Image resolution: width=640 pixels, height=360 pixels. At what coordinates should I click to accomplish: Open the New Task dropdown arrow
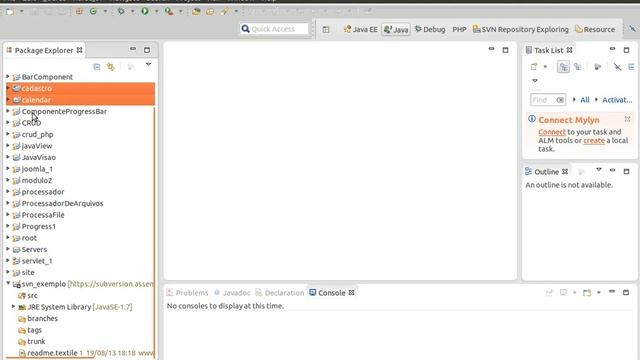(x=545, y=67)
